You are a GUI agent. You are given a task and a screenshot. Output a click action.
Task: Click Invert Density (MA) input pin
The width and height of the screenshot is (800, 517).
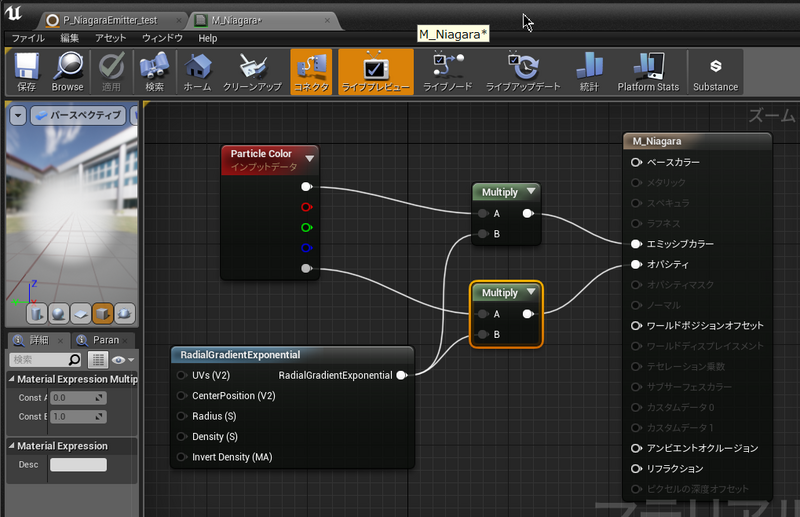[181, 457]
